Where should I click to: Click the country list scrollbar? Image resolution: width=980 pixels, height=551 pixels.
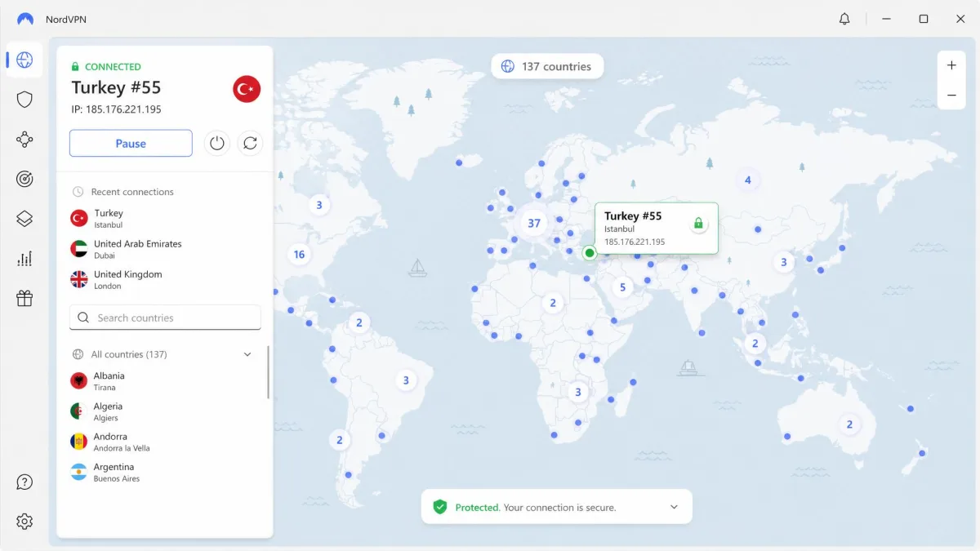coord(268,371)
